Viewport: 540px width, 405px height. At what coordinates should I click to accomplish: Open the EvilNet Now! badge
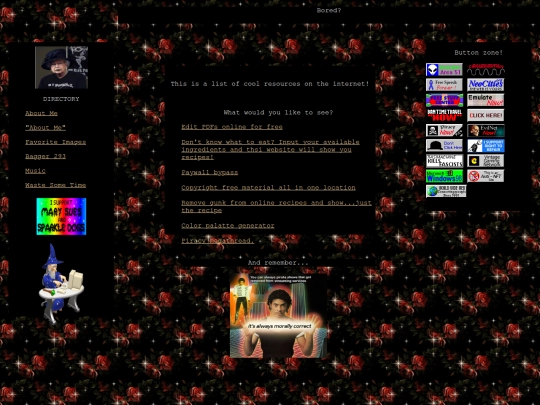click(x=486, y=131)
